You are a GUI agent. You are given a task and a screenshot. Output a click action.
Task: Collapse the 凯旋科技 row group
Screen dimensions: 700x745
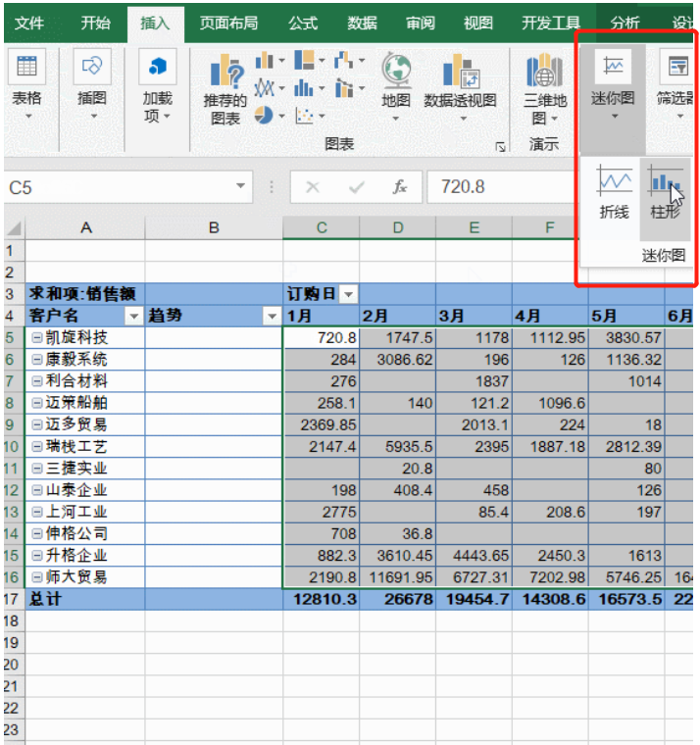(37, 338)
